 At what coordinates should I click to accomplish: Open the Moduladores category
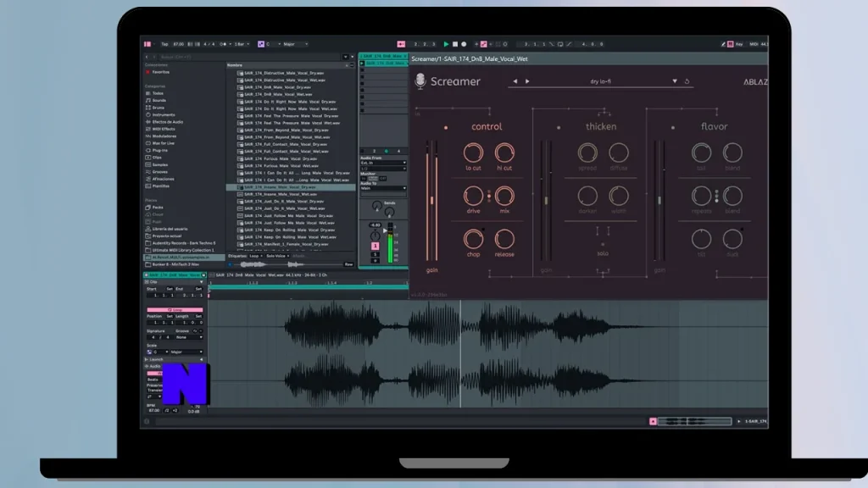[164, 136]
